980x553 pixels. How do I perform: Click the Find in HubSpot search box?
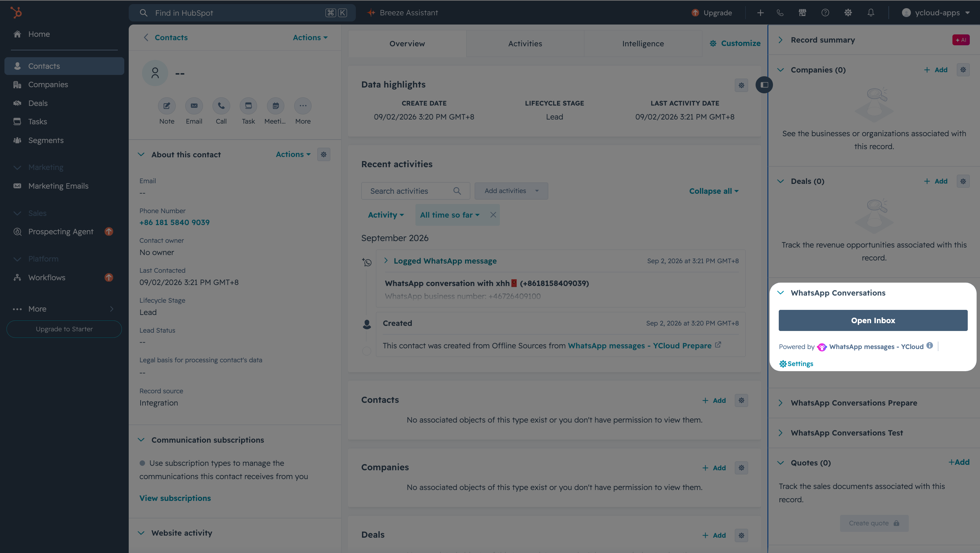tap(242, 13)
